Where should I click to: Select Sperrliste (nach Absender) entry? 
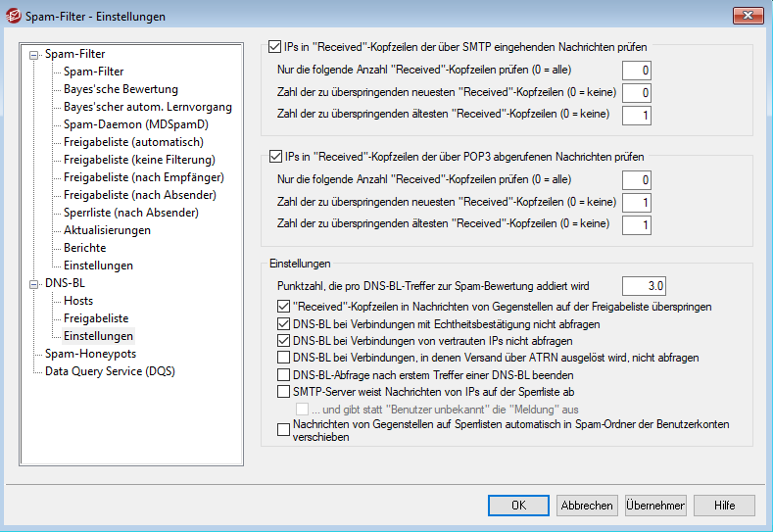131,213
